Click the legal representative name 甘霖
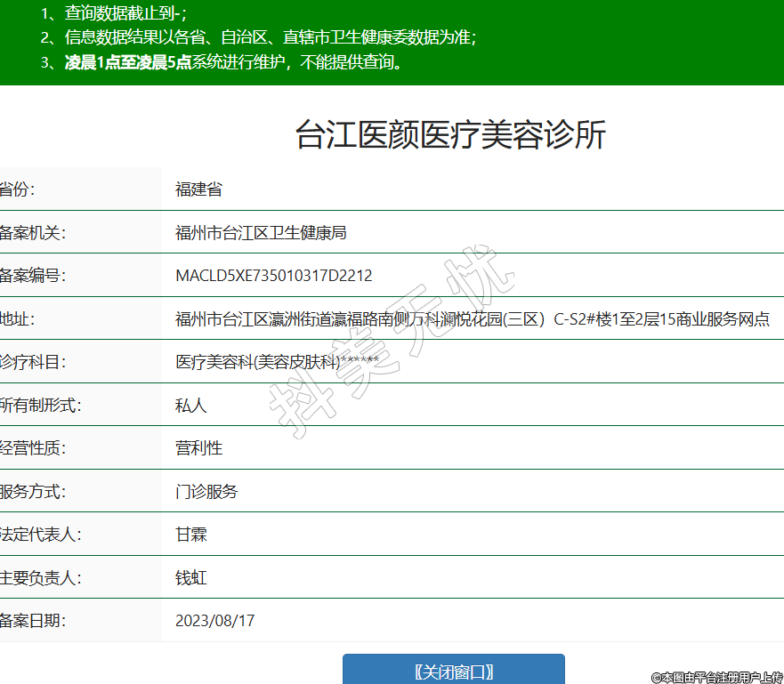This screenshot has height=684, width=784. pos(190,535)
